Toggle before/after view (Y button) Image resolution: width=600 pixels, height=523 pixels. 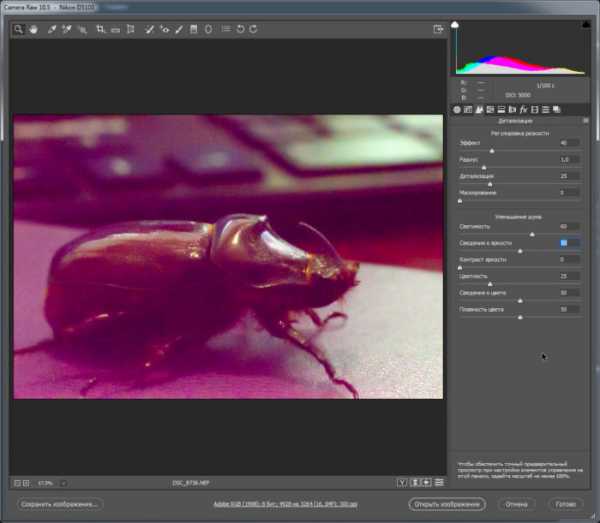[401, 482]
